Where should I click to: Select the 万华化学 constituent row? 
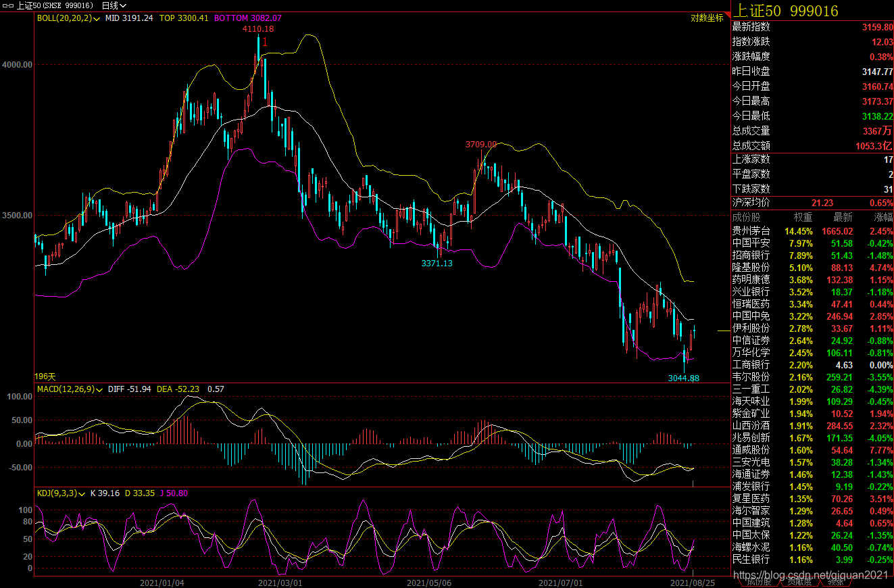[812, 353]
